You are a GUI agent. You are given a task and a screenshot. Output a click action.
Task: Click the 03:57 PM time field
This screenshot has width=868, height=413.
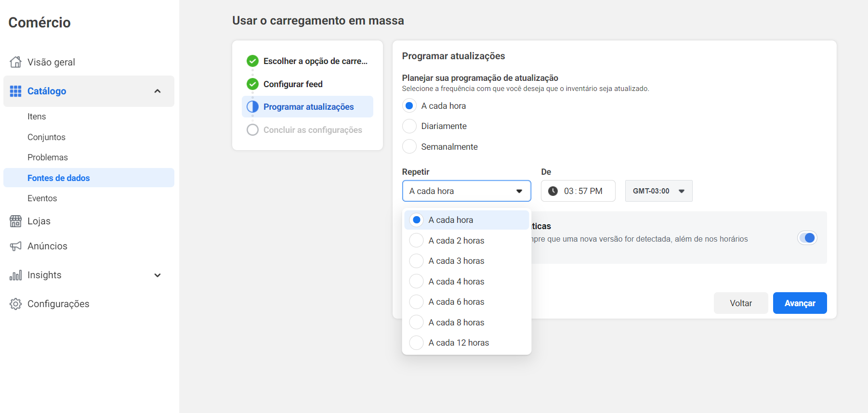click(578, 191)
